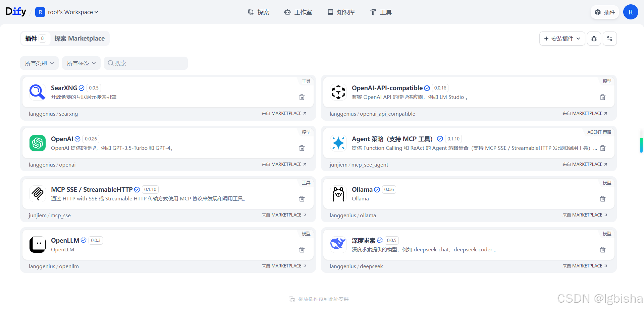Screen dimensions: 644x309
Task: Click the SearXNG plugin icon
Action: 37,92
